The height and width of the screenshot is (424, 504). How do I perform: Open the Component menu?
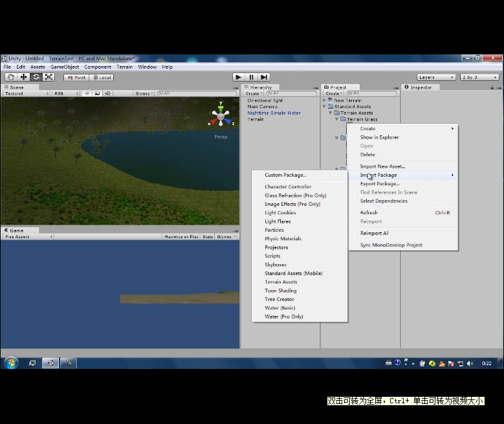pyautogui.click(x=98, y=67)
